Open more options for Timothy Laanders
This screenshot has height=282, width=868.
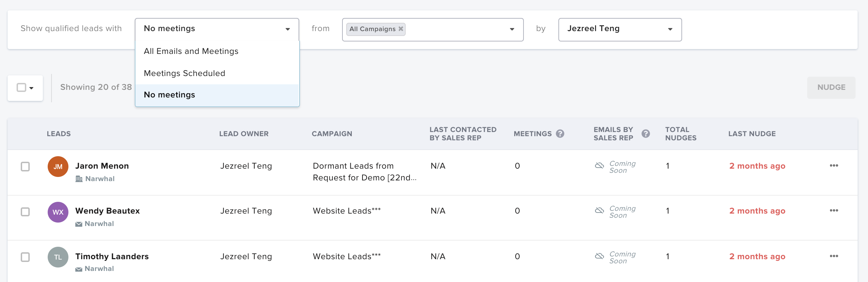point(834,256)
